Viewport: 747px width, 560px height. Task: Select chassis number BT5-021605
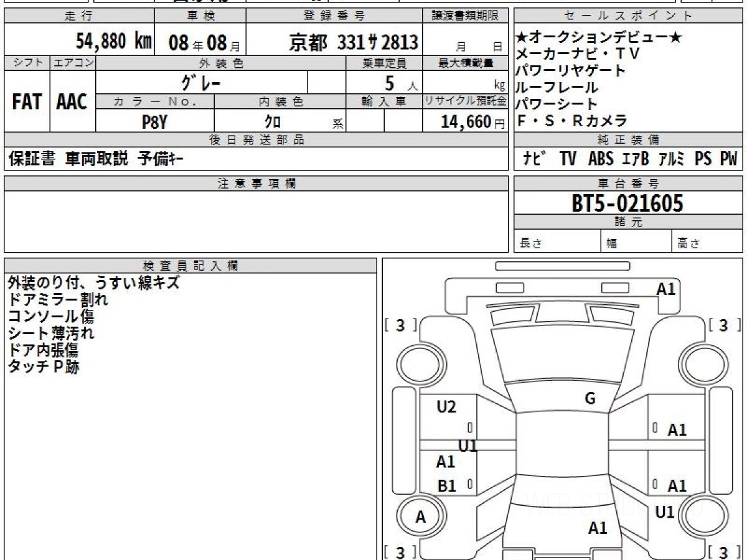(x=627, y=203)
